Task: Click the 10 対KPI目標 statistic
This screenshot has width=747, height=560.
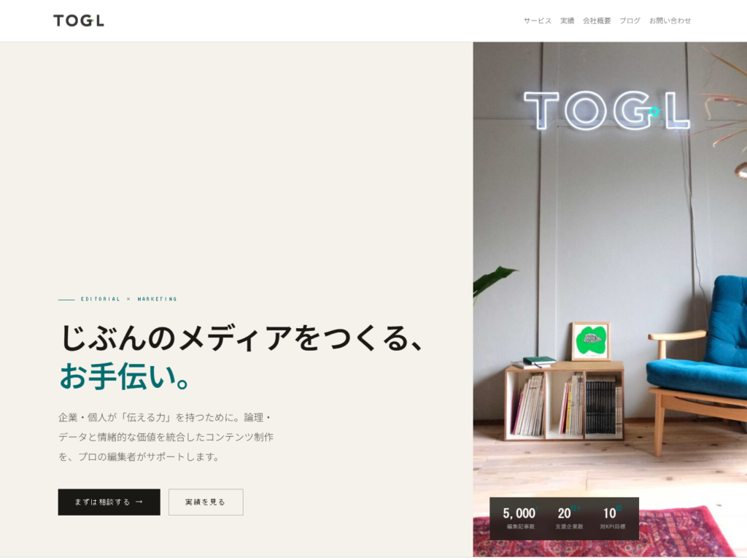Action: 613,518
